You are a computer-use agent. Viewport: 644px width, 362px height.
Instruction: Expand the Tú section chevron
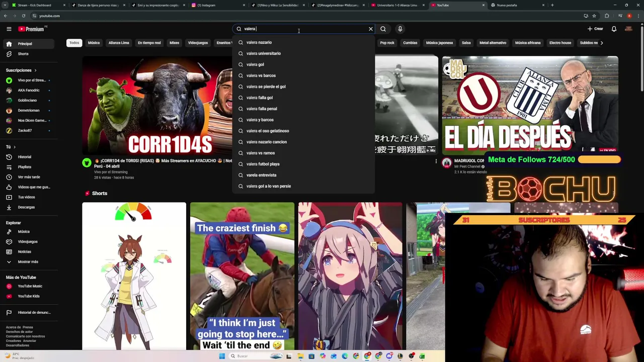15,147
